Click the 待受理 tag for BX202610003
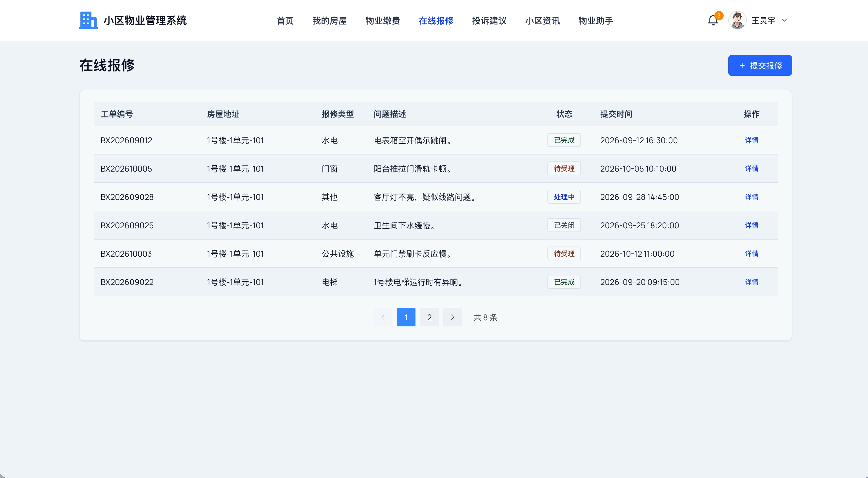868x478 pixels. [564, 253]
